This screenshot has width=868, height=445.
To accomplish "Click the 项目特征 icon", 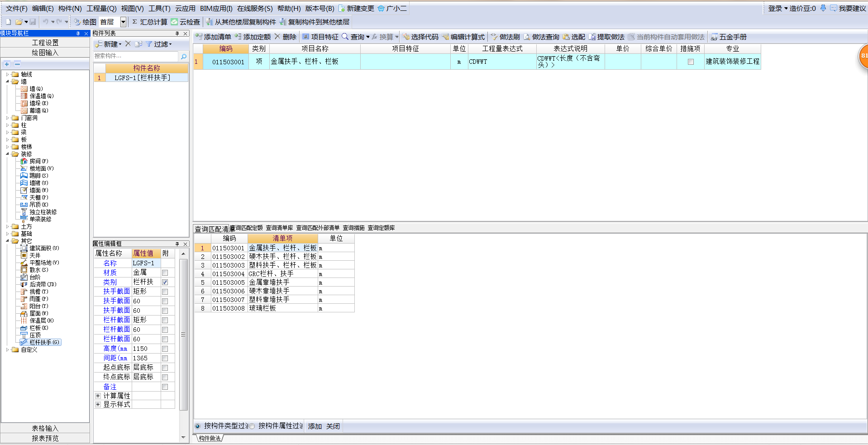I will tap(306, 37).
